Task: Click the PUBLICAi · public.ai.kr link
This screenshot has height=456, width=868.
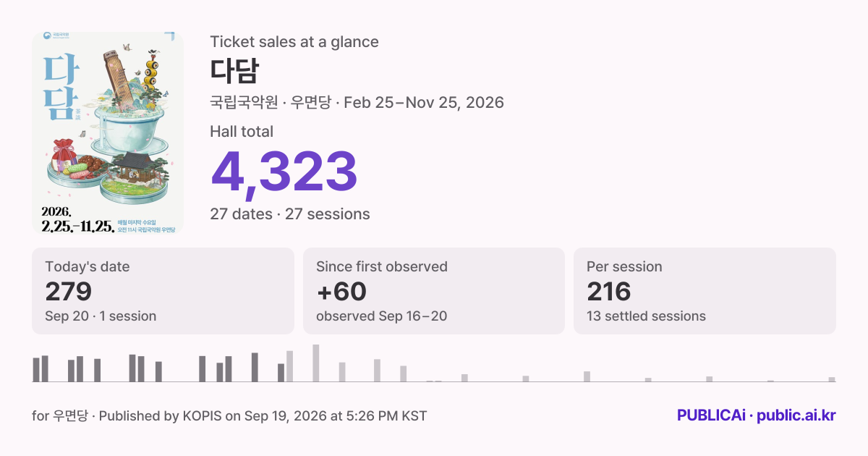Action: (757, 415)
